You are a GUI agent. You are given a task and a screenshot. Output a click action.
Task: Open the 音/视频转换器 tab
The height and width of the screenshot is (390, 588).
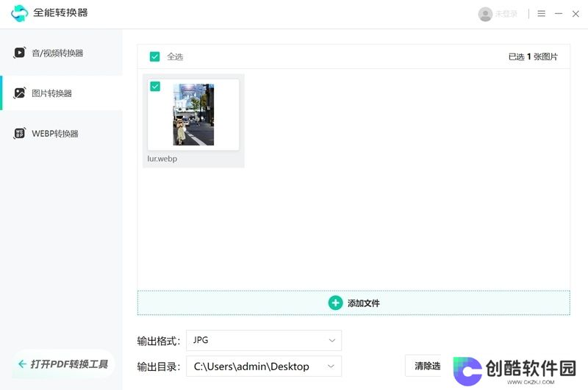click(x=61, y=53)
